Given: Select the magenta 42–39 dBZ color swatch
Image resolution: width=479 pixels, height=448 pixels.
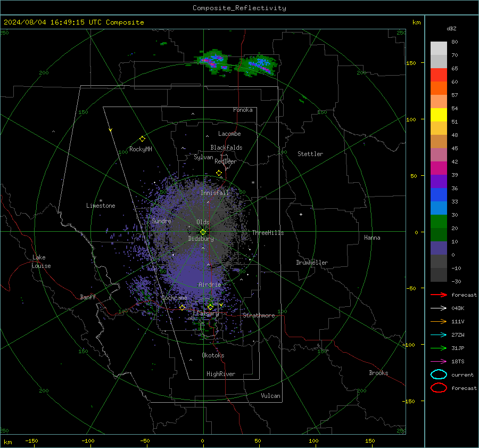Looking at the screenshot, I should [439, 168].
